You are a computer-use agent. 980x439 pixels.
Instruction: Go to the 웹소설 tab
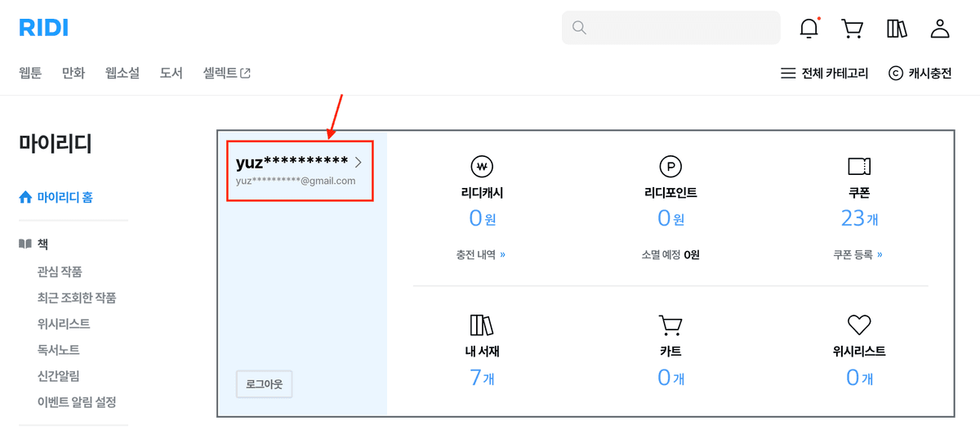coord(122,73)
